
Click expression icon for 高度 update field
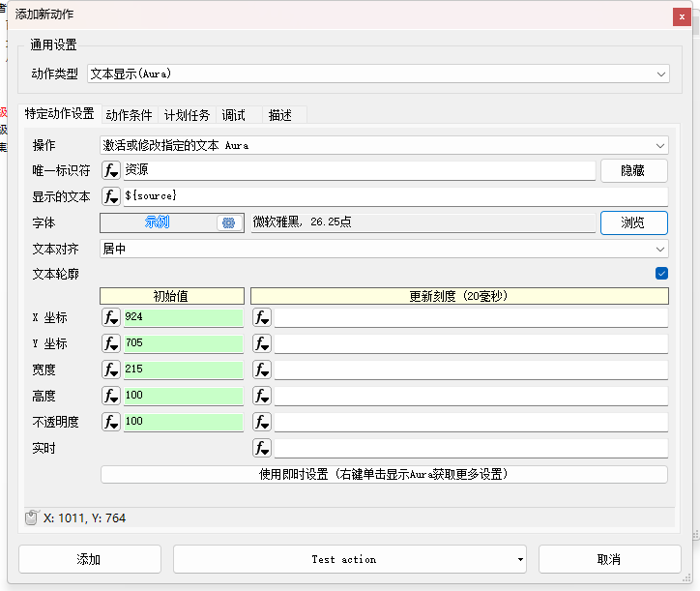[262, 397]
